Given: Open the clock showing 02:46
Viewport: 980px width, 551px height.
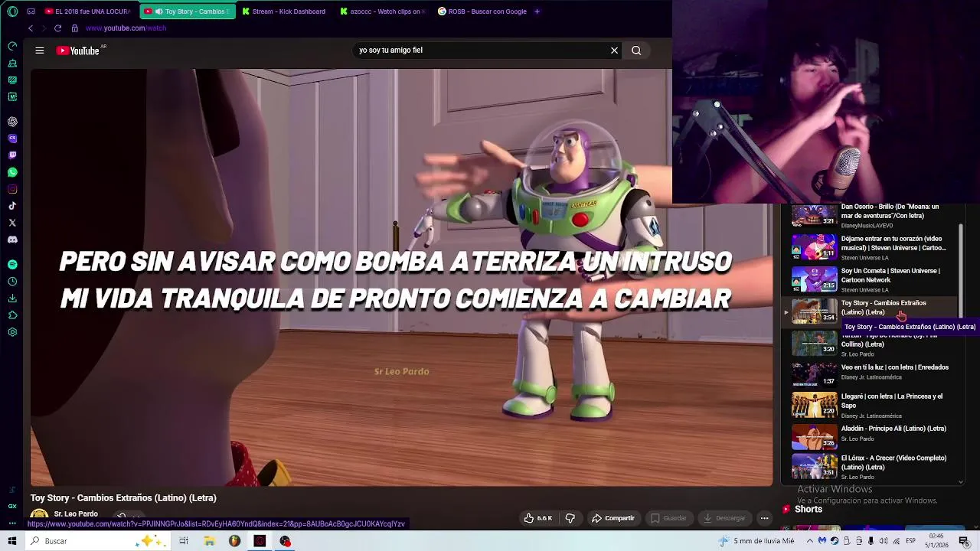Looking at the screenshot, I should (936, 540).
